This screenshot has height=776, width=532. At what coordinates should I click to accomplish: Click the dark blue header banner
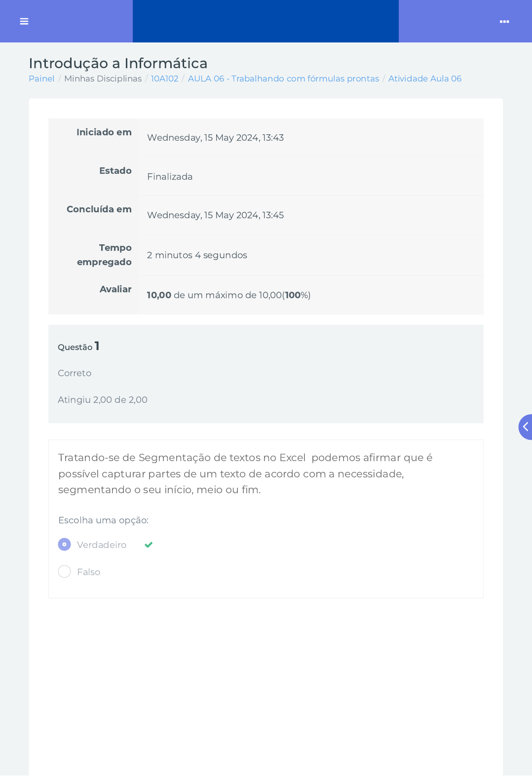click(266, 21)
